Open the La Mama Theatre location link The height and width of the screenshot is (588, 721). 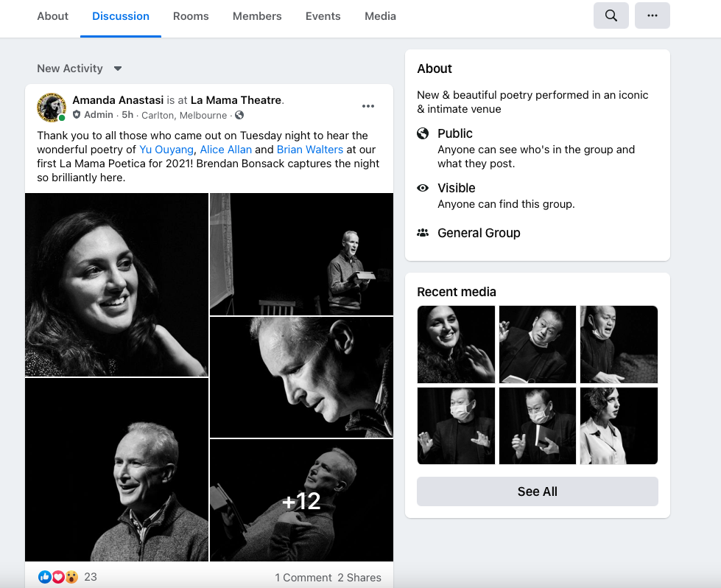[x=236, y=99]
